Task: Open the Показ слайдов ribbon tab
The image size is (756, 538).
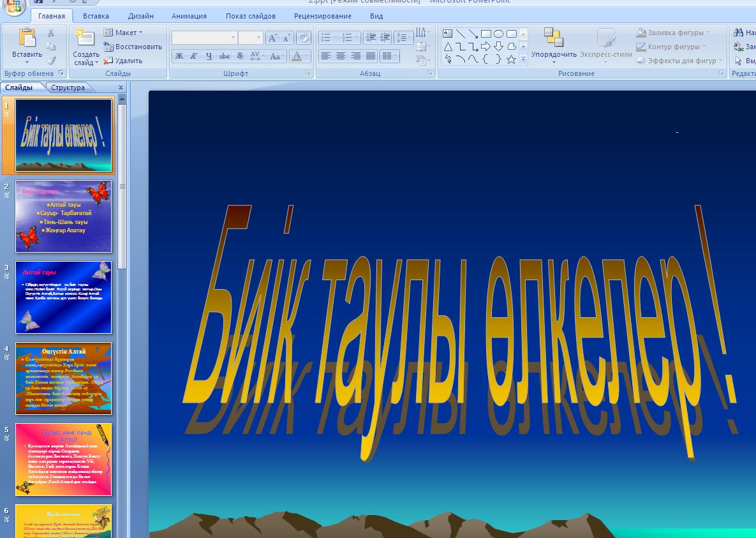Action: (x=251, y=16)
